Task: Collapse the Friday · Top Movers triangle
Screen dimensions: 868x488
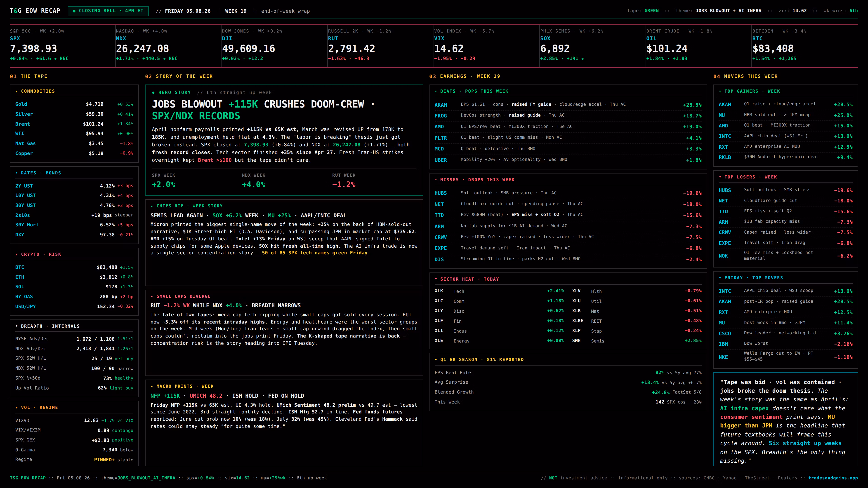Action: [720, 278]
